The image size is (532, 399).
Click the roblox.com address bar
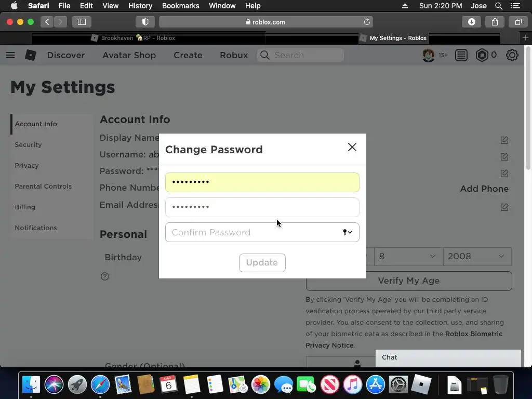[265, 22]
